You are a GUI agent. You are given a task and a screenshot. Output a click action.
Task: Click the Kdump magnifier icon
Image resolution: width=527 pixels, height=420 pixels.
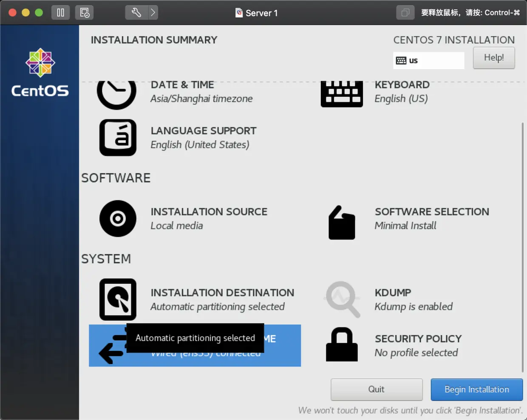343,299
